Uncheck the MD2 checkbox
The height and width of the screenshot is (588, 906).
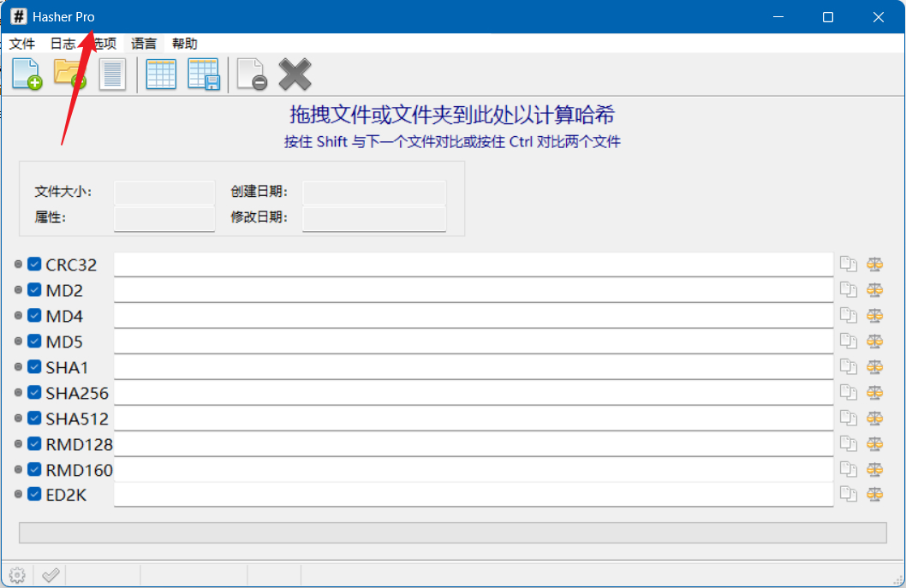34,289
